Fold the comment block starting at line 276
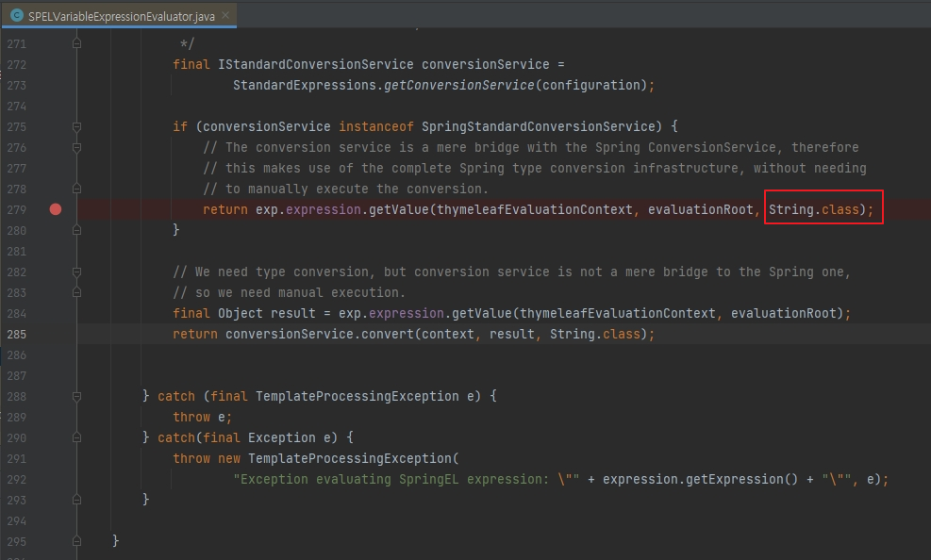Image resolution: width=931 pixels, height=560 pixels. coord(76,147)
